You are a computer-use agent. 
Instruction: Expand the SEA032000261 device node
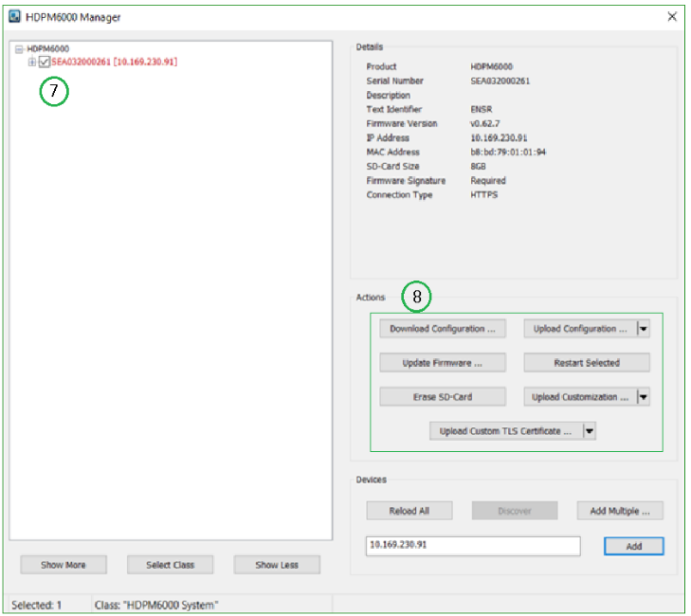tap(31, 63)
